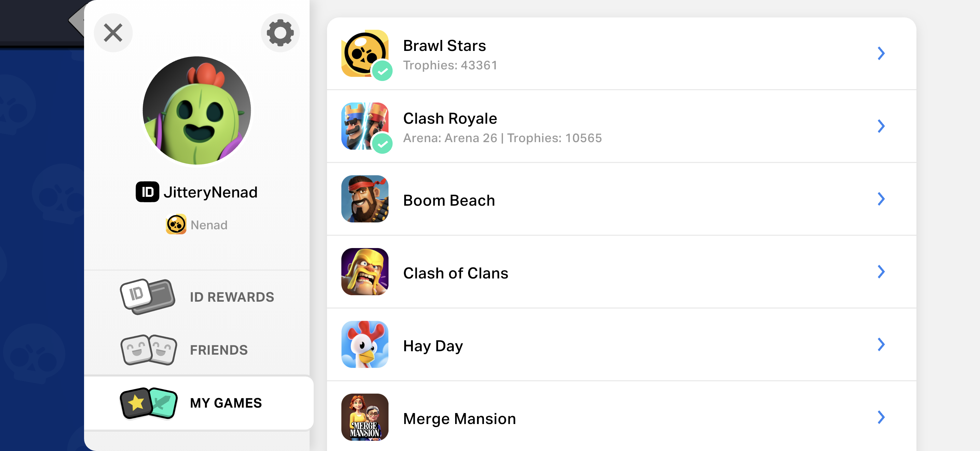Viewport: 980px width, 451px height.
Task: Click the JitteryNenad username
Action: point(210,192)
